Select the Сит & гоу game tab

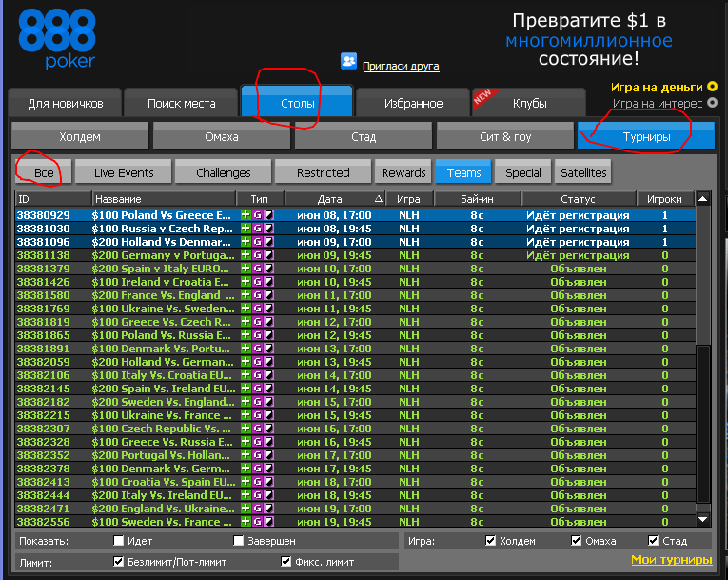(505, 136)
